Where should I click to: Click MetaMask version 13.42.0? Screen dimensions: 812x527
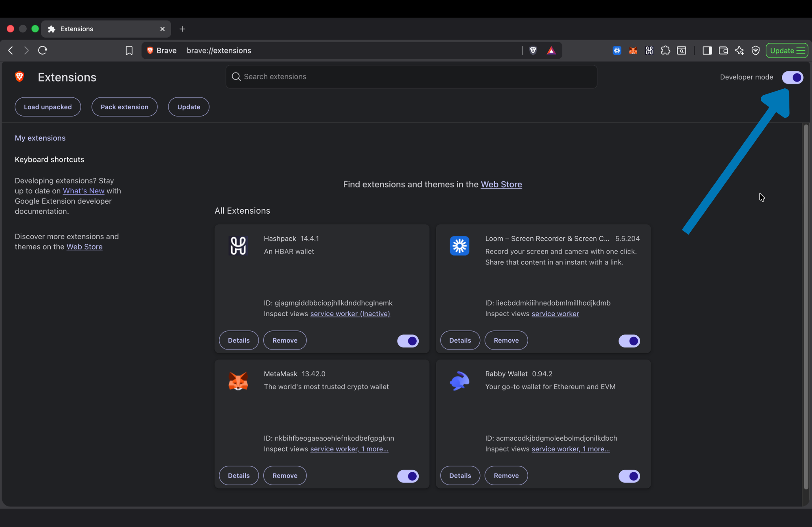click(x=313, y=374)
